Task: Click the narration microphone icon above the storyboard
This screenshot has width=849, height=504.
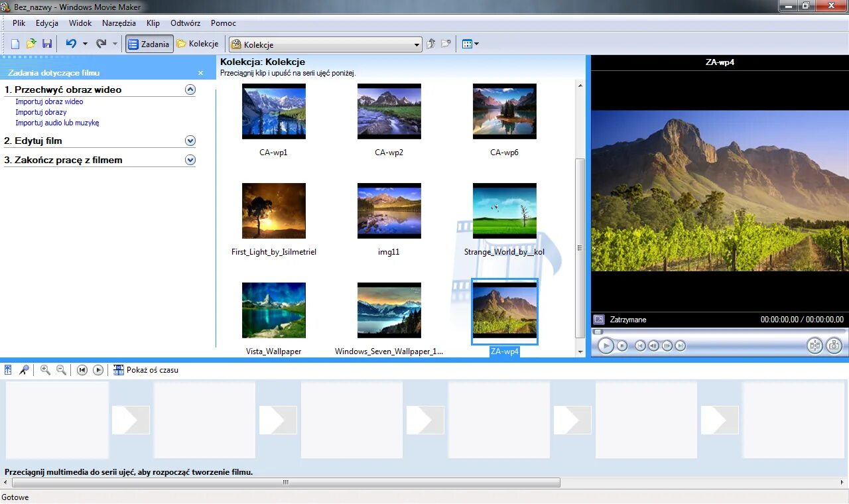Action: tap(25, 369)
